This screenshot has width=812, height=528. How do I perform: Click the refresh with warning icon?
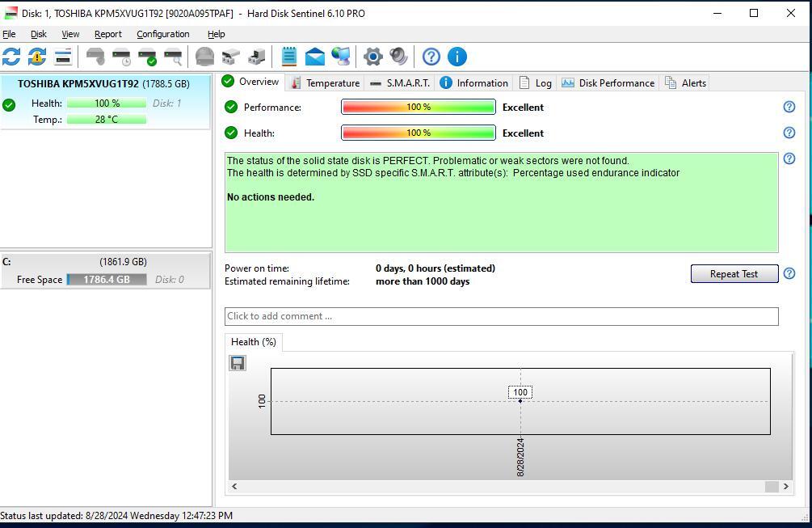point(37,57)
